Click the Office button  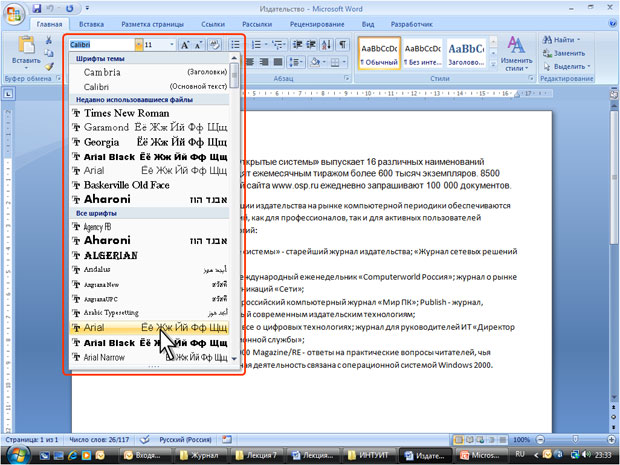[x=14, y=15]
